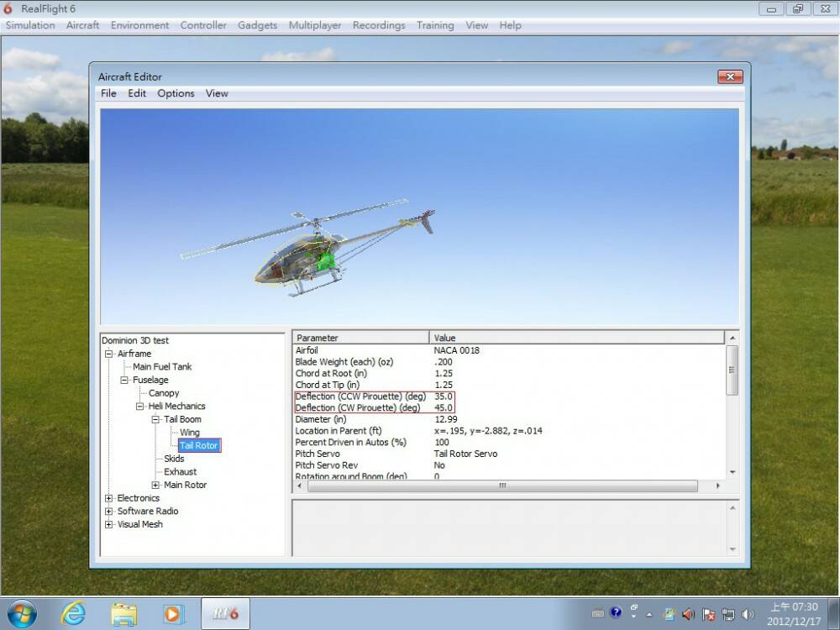Open the Help menu

(x=510, y=25)
